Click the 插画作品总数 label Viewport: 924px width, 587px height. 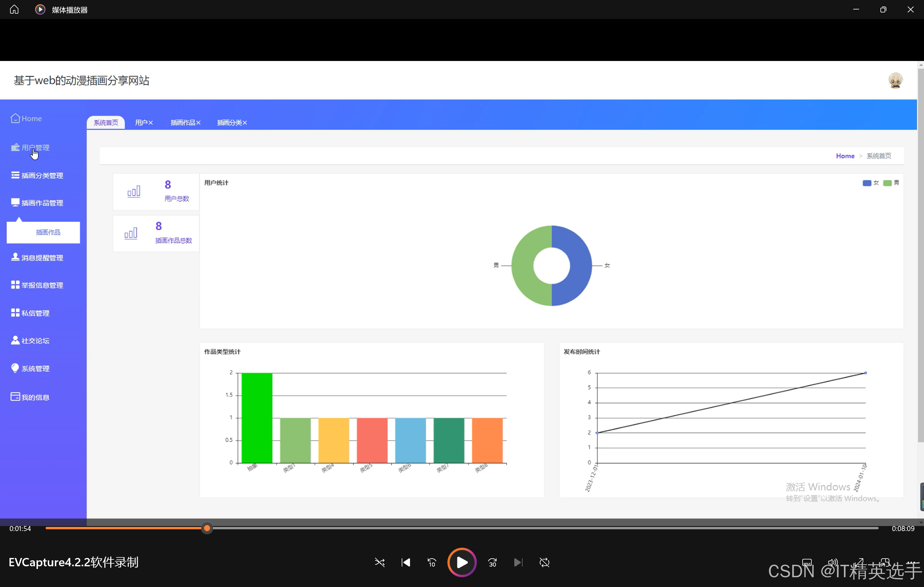(x=173, y=240)
